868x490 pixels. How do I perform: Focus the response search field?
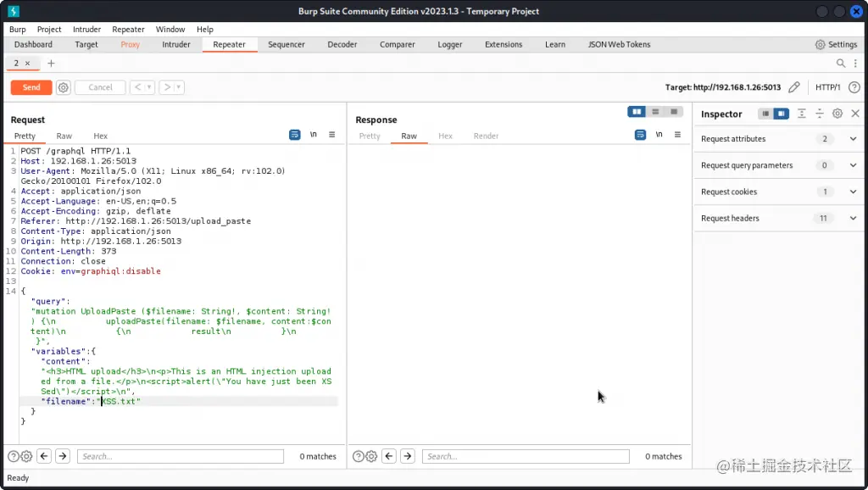(526, 456)
